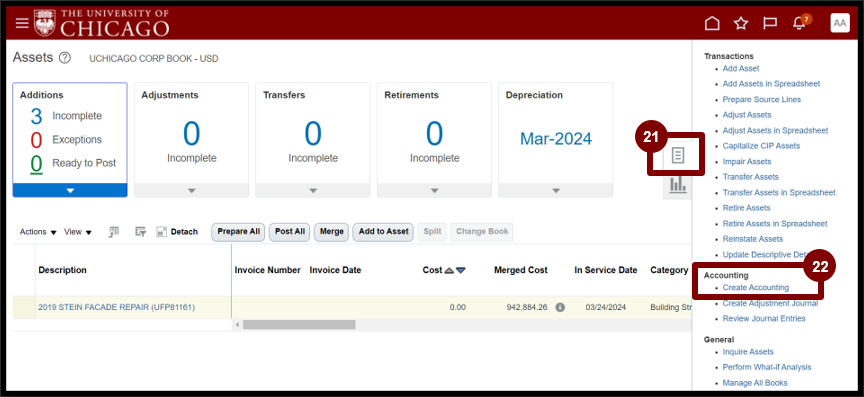
Task: Click the 0 Ready to Post count
Action: click(36, 164)
